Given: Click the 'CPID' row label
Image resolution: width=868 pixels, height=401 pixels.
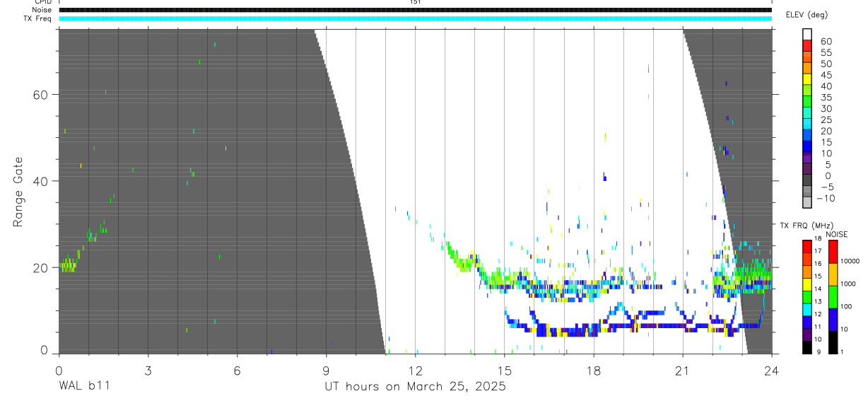Looking at the screenshot, I should (x=42, y=2).
